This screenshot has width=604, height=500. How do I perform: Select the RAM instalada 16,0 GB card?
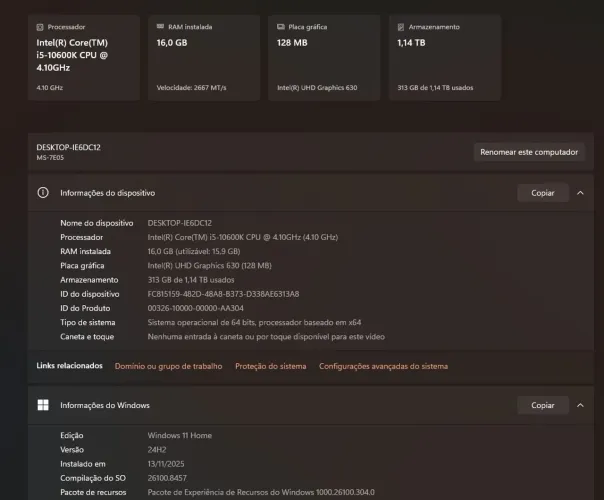coord(204,58)
